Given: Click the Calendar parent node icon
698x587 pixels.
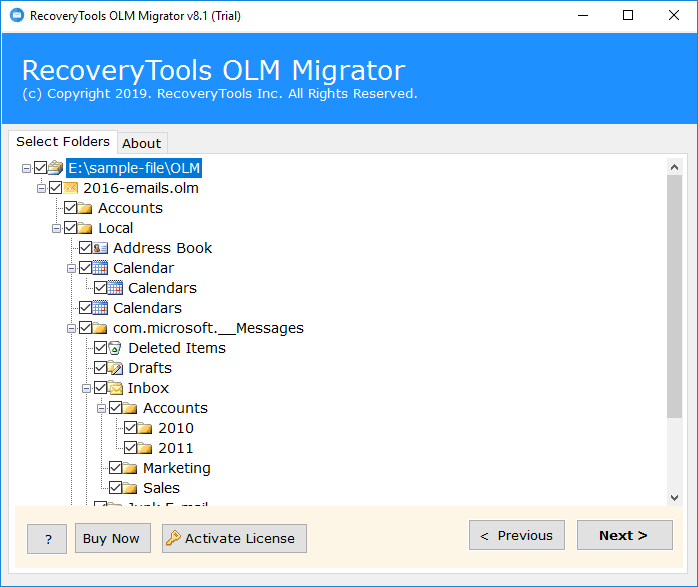Looking at the screenshot, I should [100, 268].
